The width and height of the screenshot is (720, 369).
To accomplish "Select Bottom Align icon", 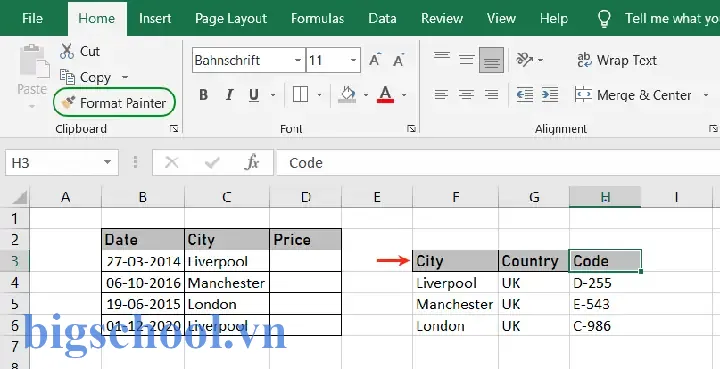I will click(x=491, y=60).
